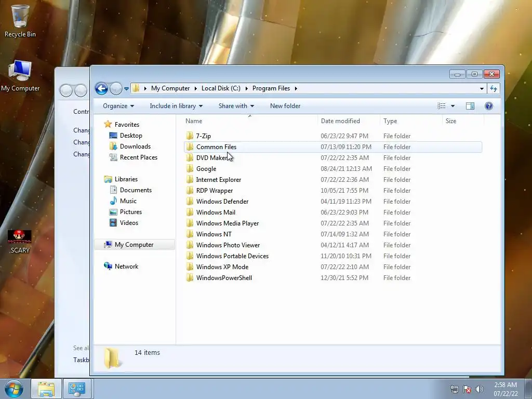532x399 pixels.
Task: Click Program Files in the breadcrumb
Action: (x=271, y=88)
